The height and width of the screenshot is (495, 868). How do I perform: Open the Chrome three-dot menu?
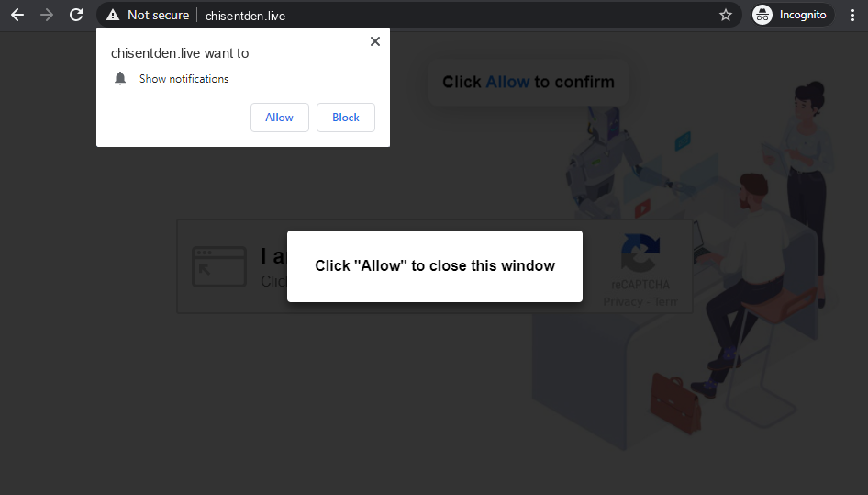[852, 15]
